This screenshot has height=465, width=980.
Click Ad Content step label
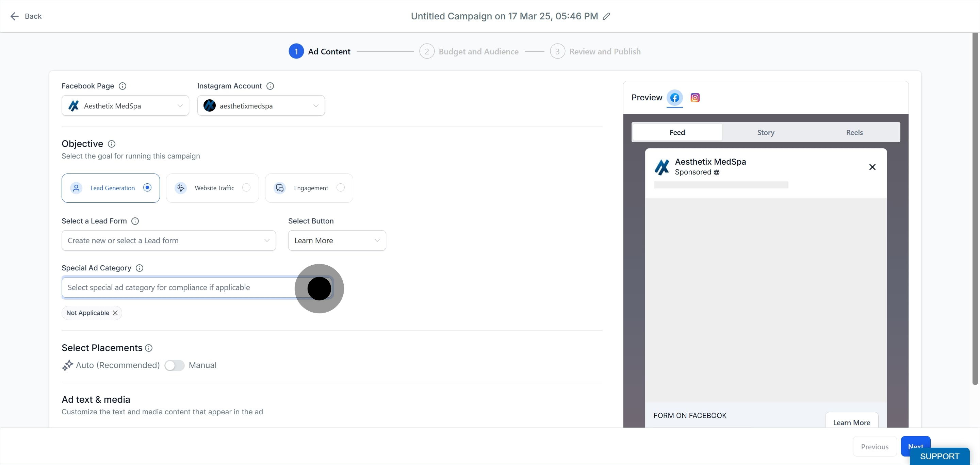coord(329,51)
